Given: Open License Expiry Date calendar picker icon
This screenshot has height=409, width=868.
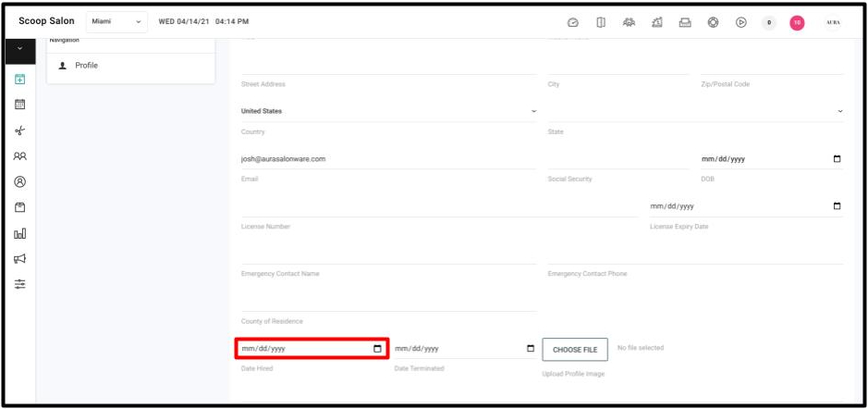Looking at the screenshot, I should click(837, 206).
